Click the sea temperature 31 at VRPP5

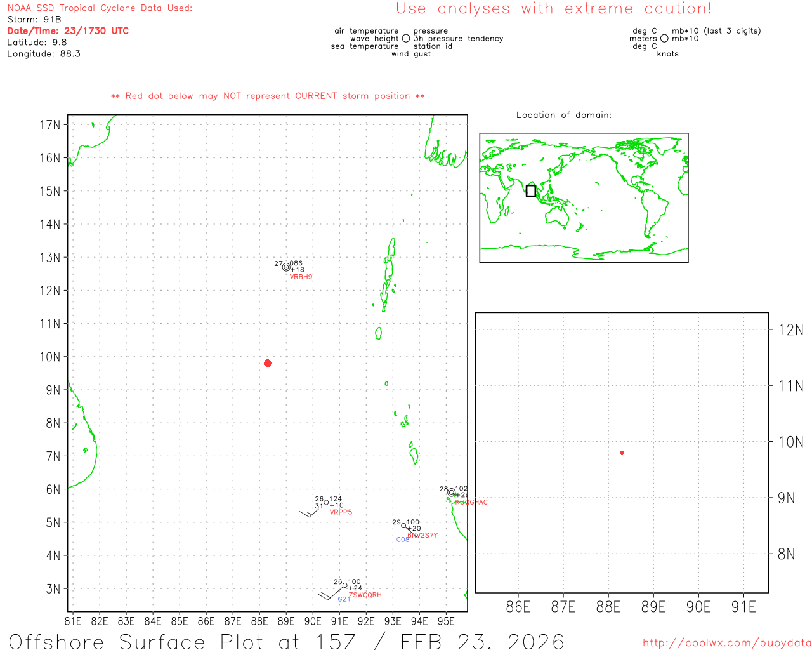tap(319, 506)
